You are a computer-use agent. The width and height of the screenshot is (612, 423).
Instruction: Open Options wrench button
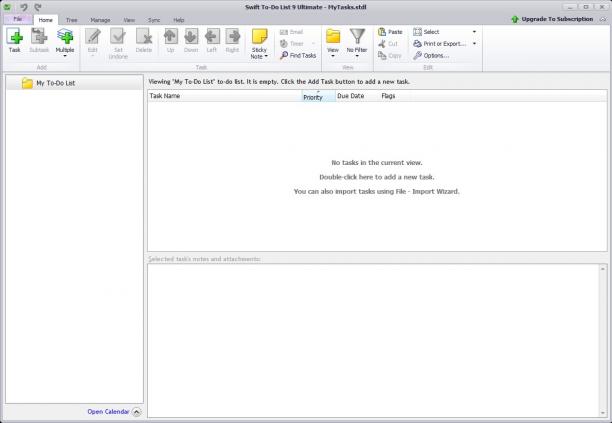(x=431, y=56)
